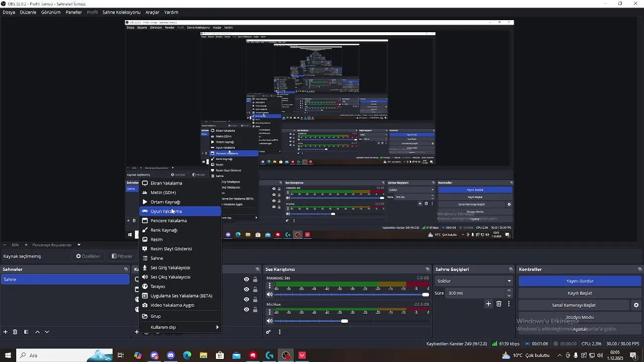The image size is (644, 362).
Task: Open the Dosya menu
Action: (9, 12)
